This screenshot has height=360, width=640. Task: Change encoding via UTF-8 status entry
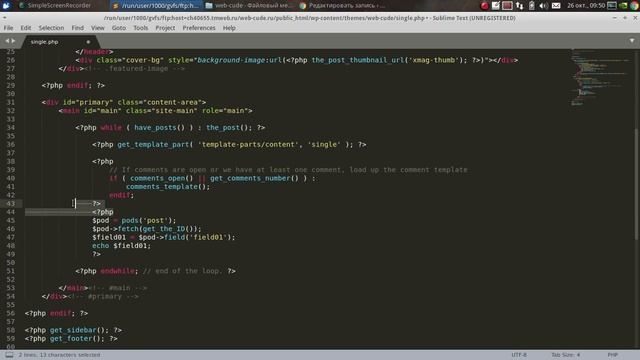point(519,355)
